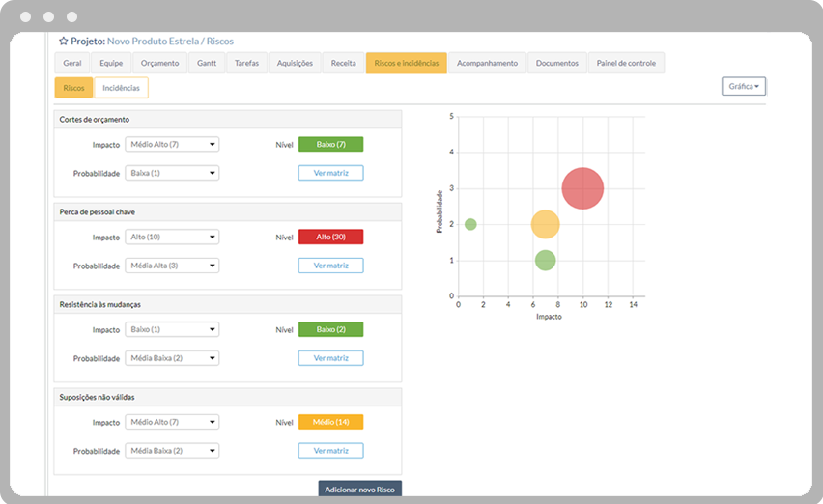Click the orange bubble in the chart

pos(545,224)
